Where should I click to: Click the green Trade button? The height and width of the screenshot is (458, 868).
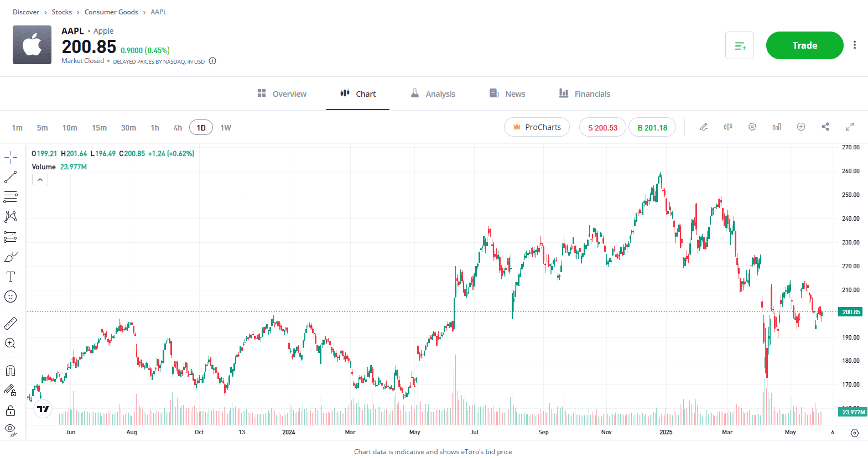[x=805, y=45]
